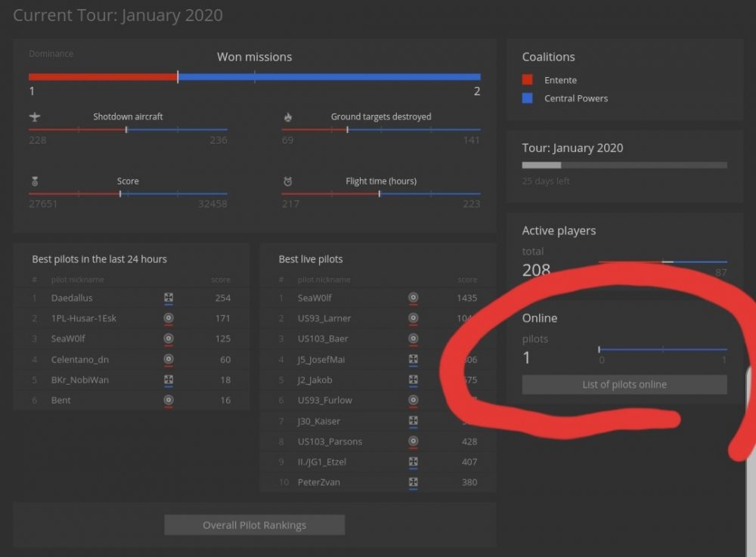Click the flame icon beside Ground targets destroyed
The width and height of the screenshot is (756, 557).
click(287, 117)
